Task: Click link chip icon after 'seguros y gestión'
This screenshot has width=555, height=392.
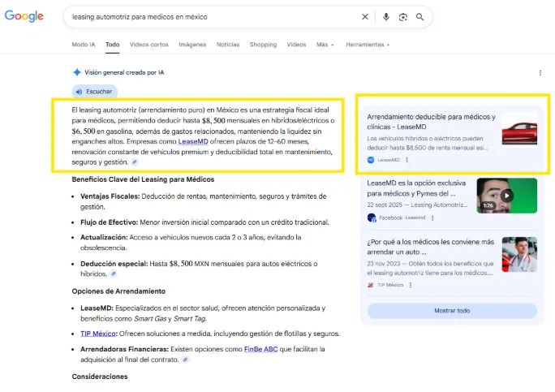Action: pyautogui.click(x=135, y=162)
